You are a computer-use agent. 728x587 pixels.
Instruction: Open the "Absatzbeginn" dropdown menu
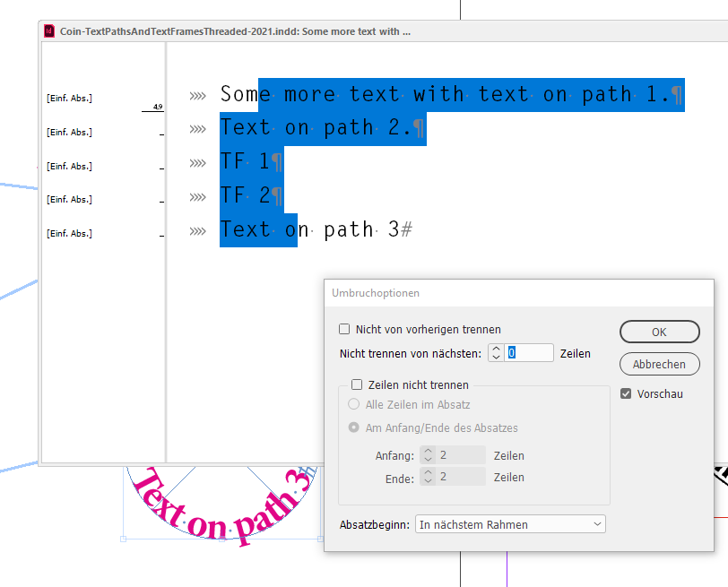[509, 523]
